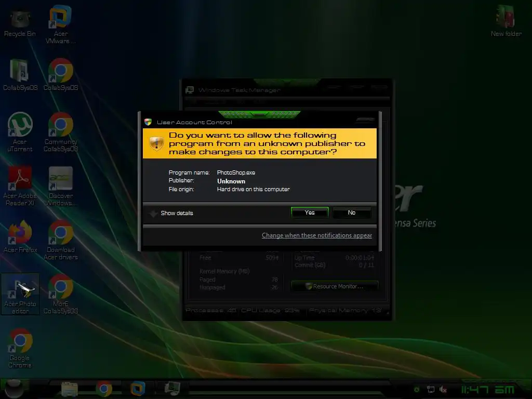
Task: Open the New folder desktop icon
Action: (506, 21)
